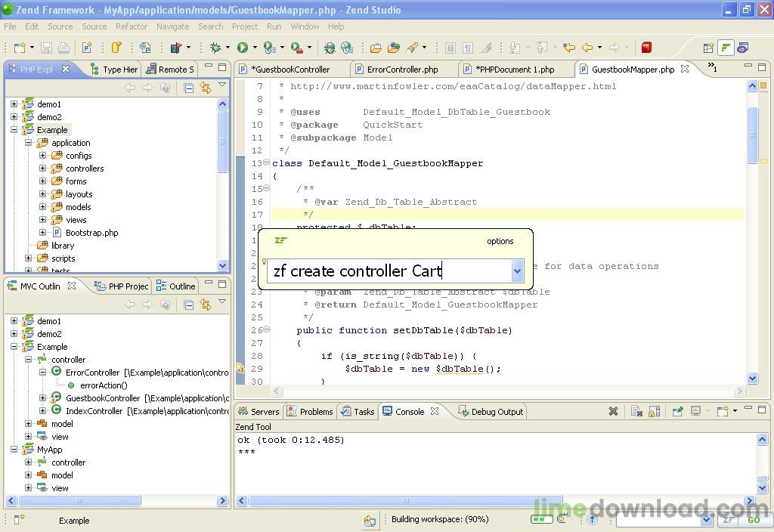Screen dimensions: 774x532
Task: Click the options link in Zend Tool popup
Action: pos(500,242)
